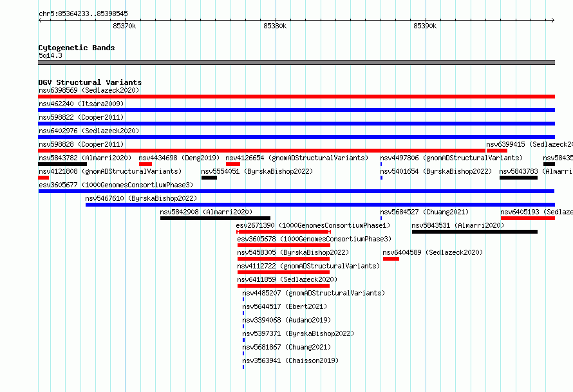This screenshot has height=392, width=573.
Task: Click the nsv6399415 variant label
Action: tap(529, 144)
